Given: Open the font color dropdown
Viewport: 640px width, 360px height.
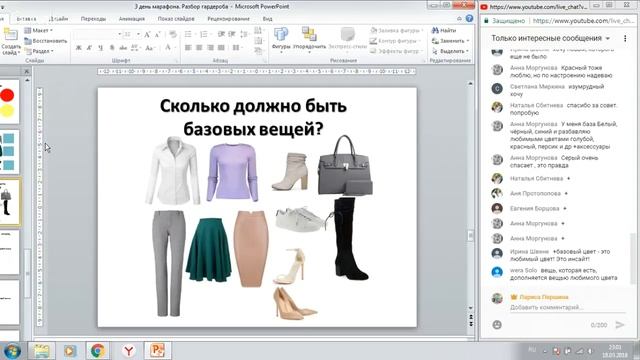Looking at the screenshot, I should 169,48.
